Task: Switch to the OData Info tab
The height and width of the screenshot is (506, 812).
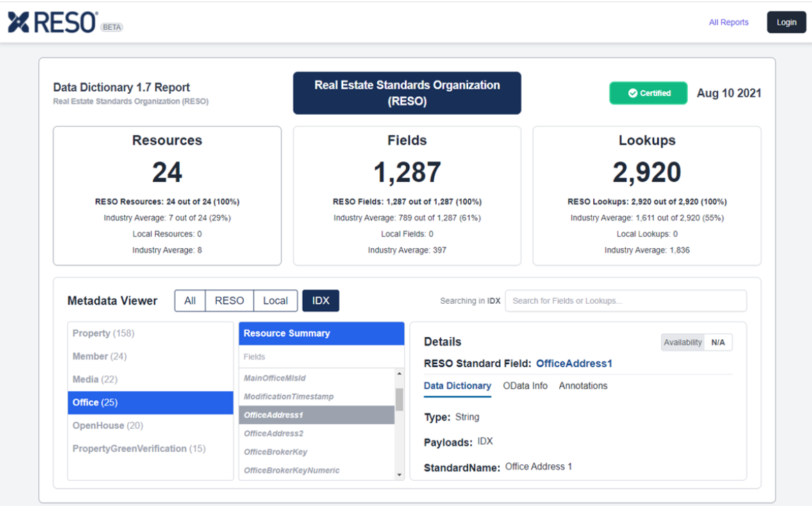Action: 524,386
